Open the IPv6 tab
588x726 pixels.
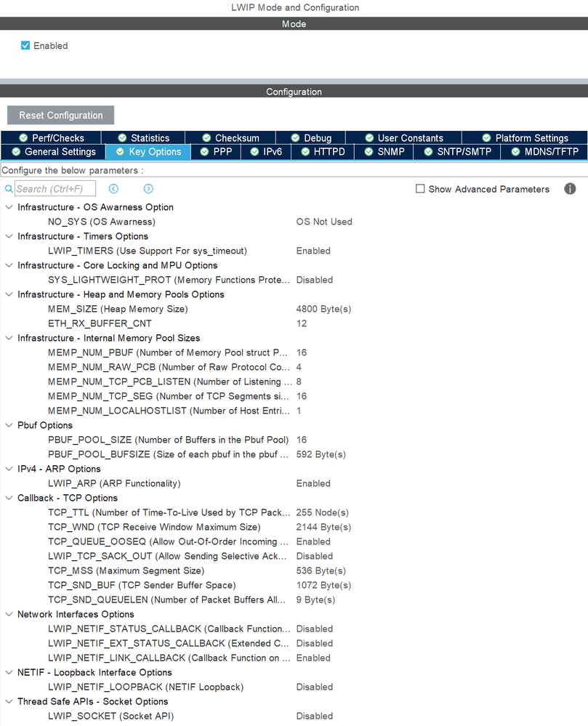pos(266,152)
